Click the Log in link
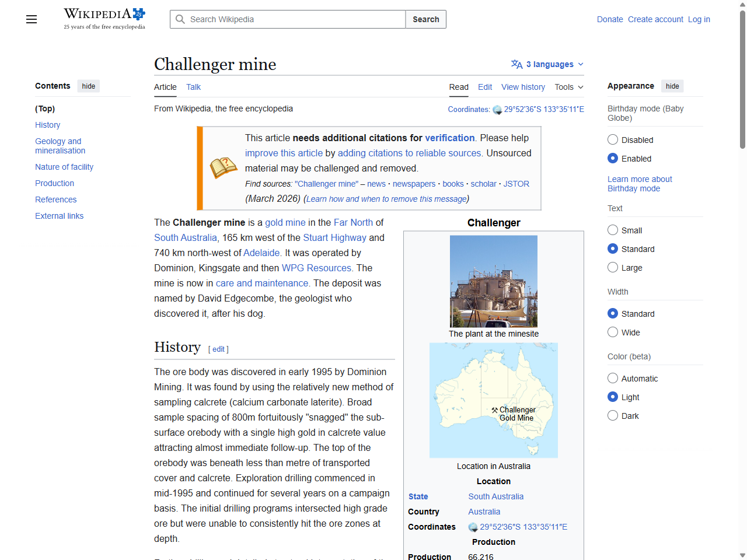This screenshot has width=747, height=560. point(699,19)
